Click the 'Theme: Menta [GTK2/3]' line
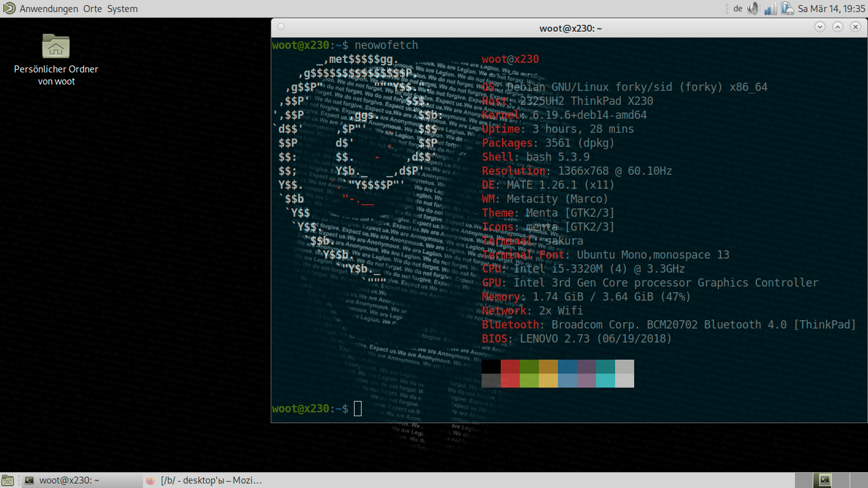 pos(548,213)
